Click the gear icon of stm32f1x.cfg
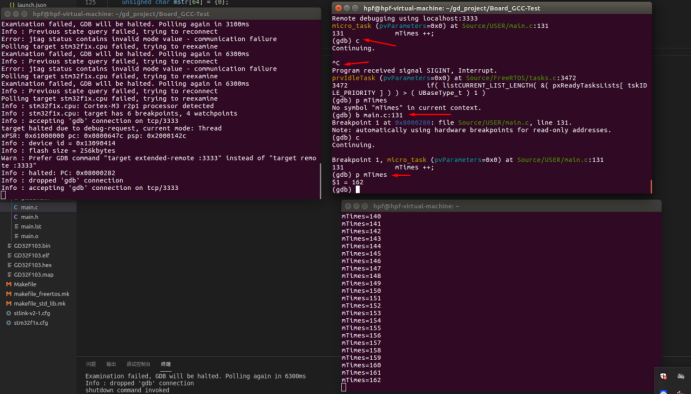The height and width of the screenshot is (394, 691). click(x=8, y=323)
